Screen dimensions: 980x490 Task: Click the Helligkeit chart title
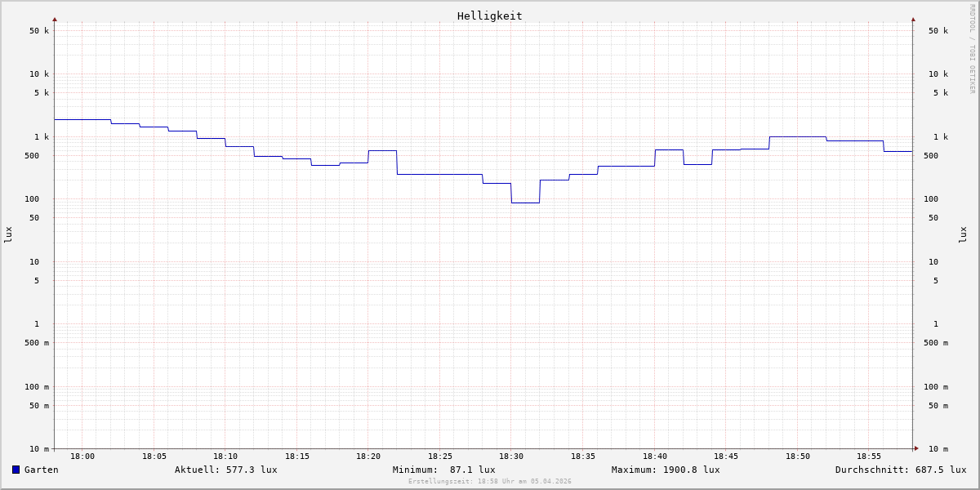click(489, 16)
